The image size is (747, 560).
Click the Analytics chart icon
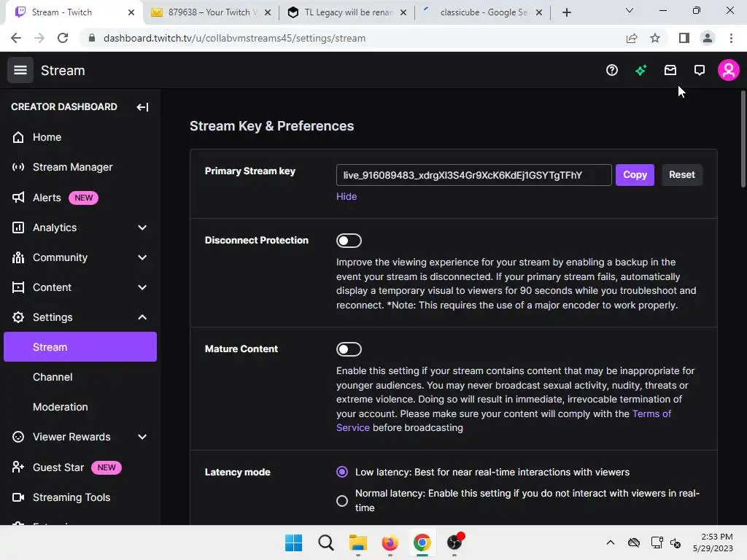tap(18, 227)
